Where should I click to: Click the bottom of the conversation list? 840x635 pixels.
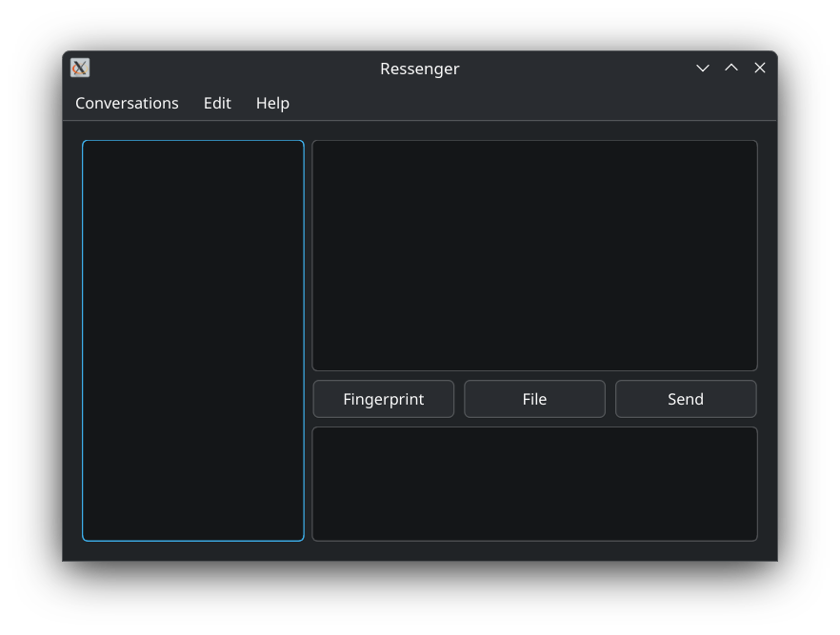[193, 524]
